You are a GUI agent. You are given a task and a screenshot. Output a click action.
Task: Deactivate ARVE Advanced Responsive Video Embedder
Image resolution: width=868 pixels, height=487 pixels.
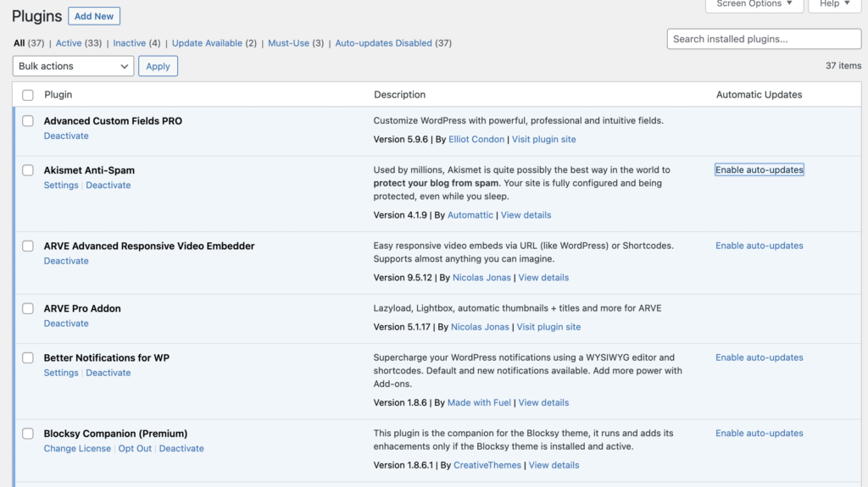pos(66,261)
